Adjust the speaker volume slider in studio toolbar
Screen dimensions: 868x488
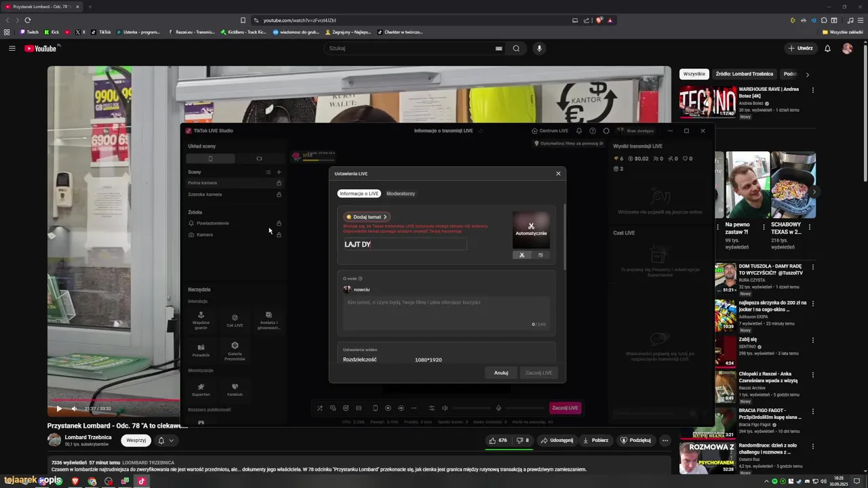pos(471,408)
